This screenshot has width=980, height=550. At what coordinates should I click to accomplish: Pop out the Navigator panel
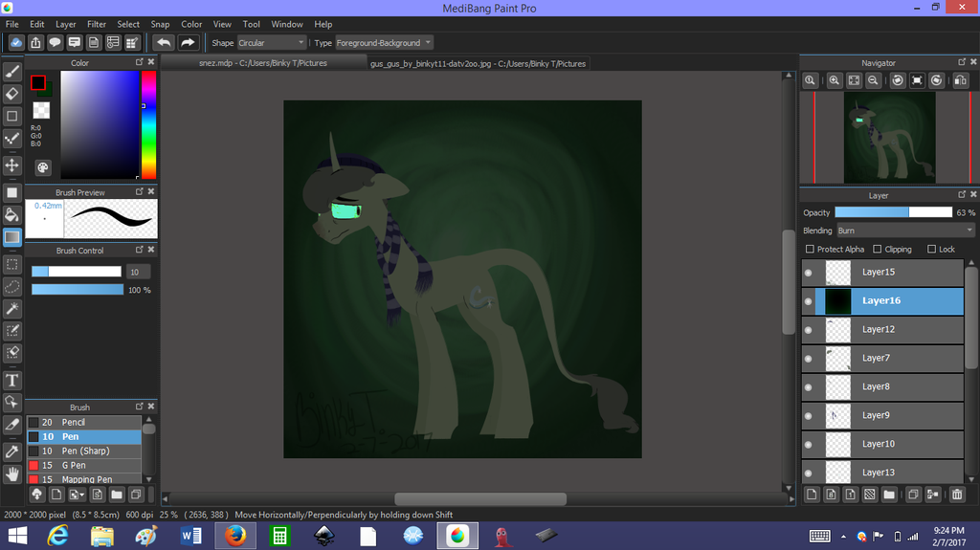[962, 62]
